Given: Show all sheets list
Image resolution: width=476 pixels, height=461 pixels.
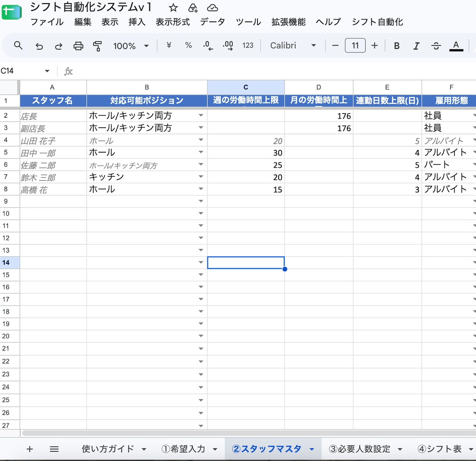Looking at the screenshot, I should tap(54, 449).
